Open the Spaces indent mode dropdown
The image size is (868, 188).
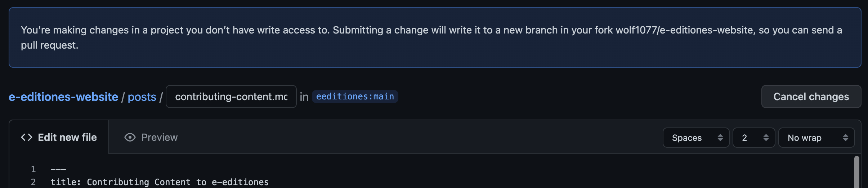tap(695, 138)
